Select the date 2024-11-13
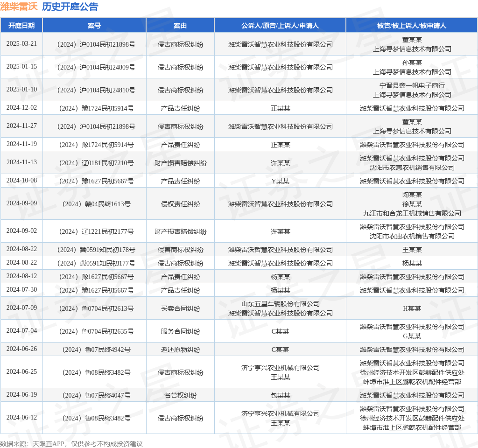The width and height of the screenshot is (478, 448). (x=21, y=162)
